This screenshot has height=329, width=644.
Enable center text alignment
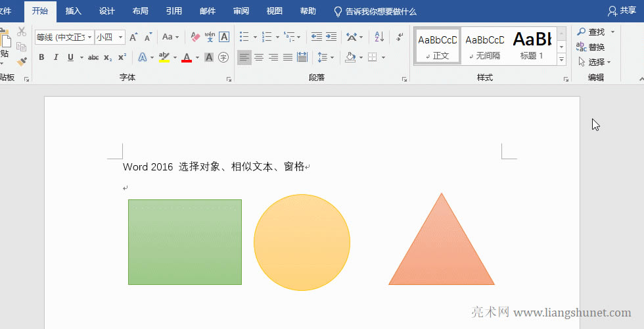coord(259,58)
